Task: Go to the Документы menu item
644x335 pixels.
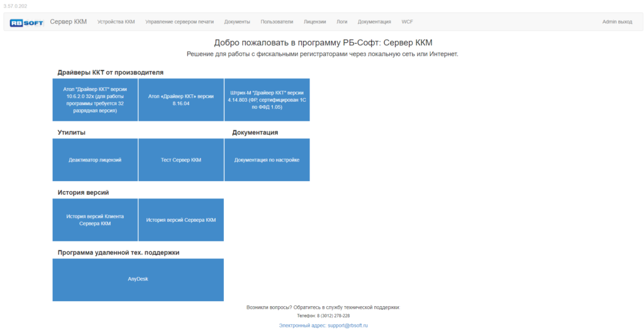Action: (237, 22)
